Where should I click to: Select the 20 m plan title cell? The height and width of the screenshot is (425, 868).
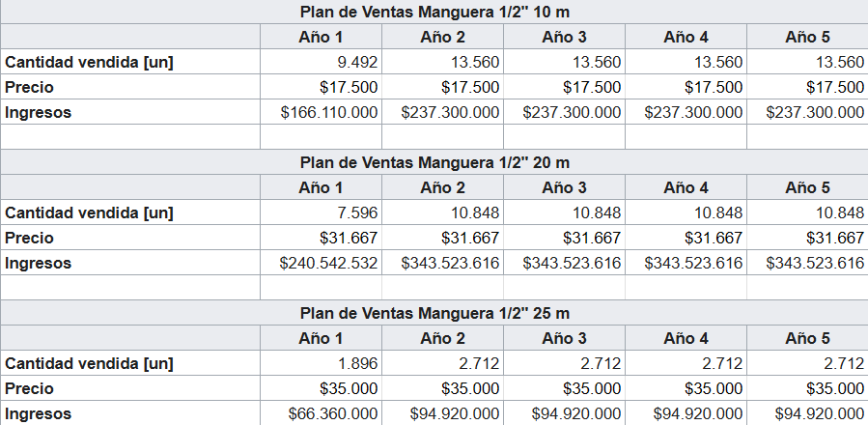(x=434, y=162)
